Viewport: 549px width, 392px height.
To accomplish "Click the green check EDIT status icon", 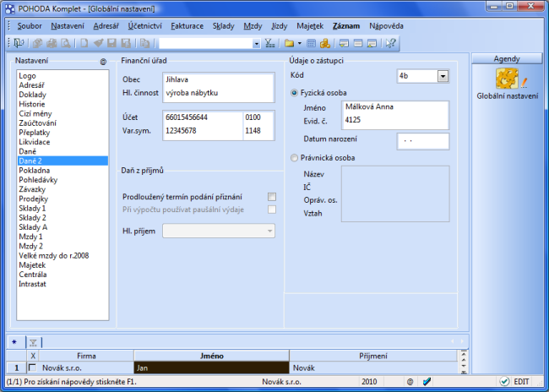I will [504, 381].
